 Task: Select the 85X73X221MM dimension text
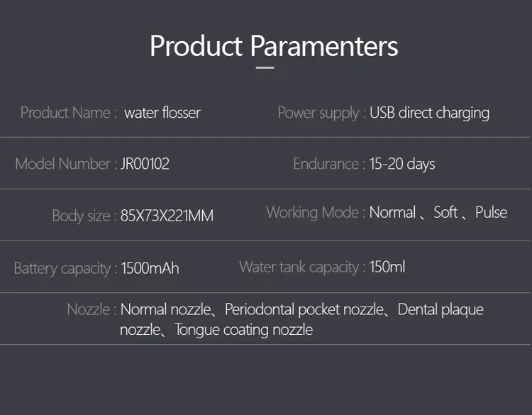(167, 216)
